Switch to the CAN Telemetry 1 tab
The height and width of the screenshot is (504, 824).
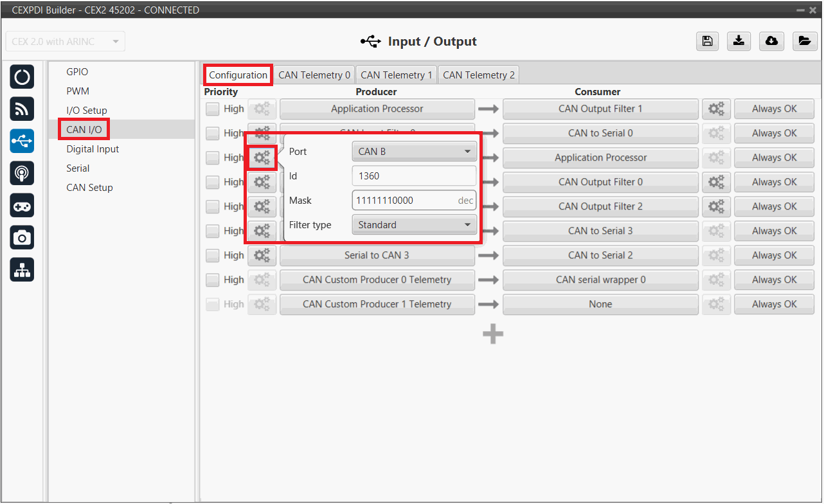(396, 75)
